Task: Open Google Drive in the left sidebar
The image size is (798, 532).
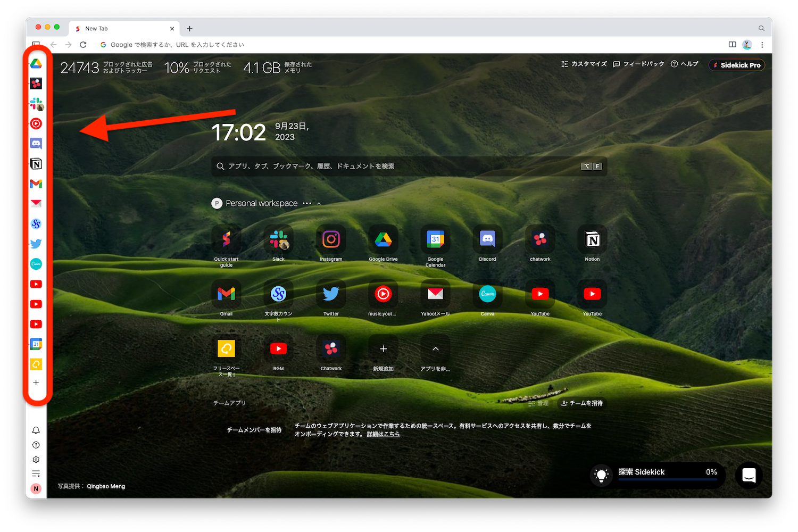Action: click(x=36, y=64)
